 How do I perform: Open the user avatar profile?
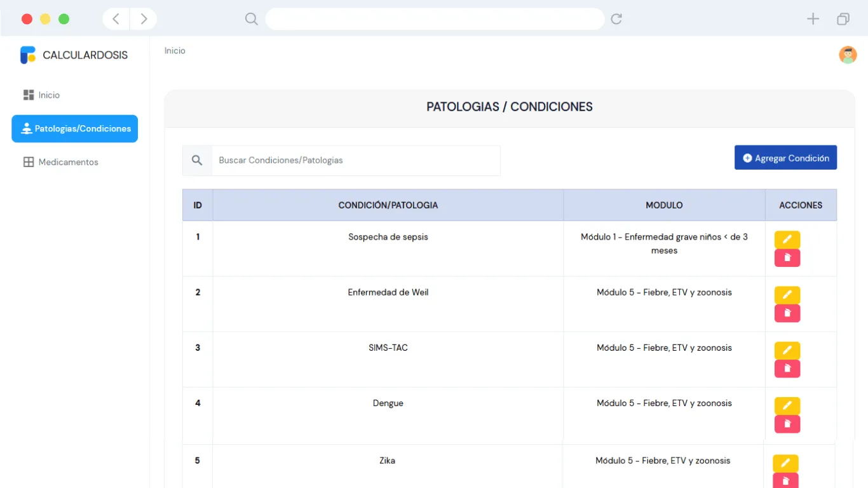[x=848, y=55]
